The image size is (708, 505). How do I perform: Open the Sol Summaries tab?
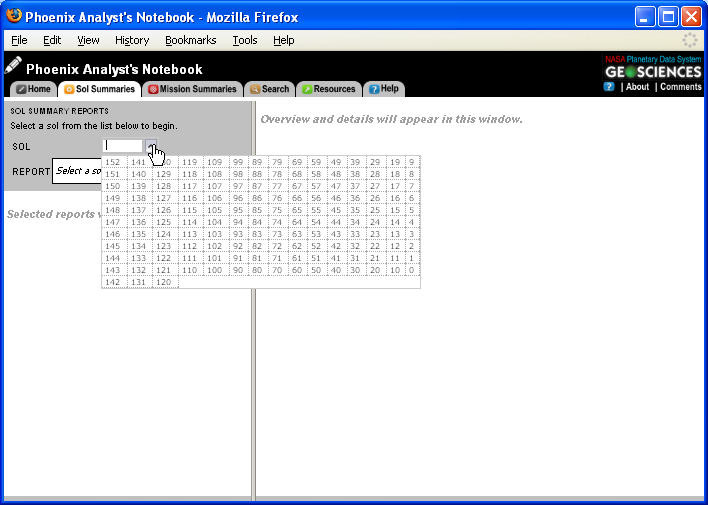point(99,89)
